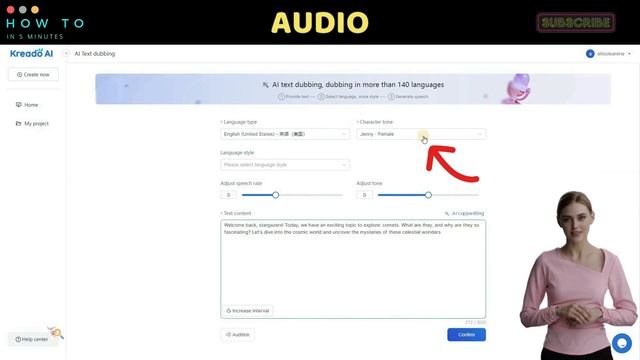The height and width of the screenshot is (360, 640).
Task: Click the Adjust speech rate slider handle
Action: coord(276,195)
